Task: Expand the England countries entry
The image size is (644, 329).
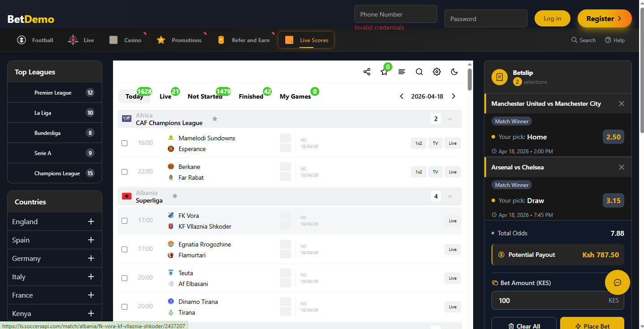Action: pos(91,221)
